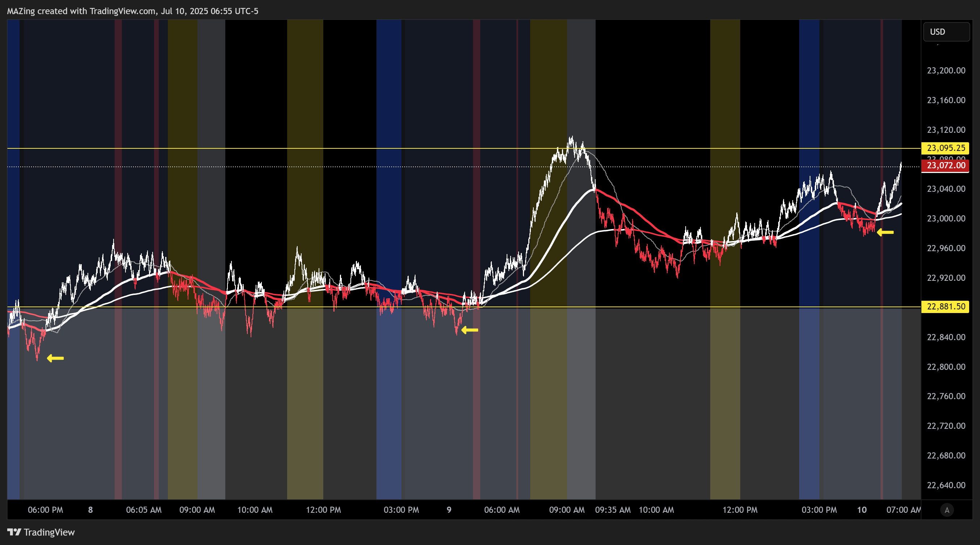Click the date 8 time axis label
The width and height of the screenshot is (980, 545).
pos(90,510)
